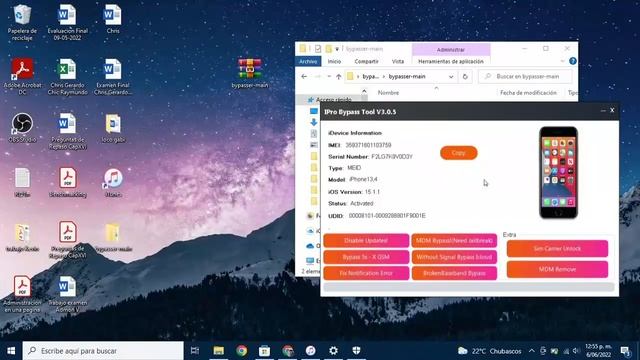Select Papelera de reciclaje desktop icon
Image resolution: width=640 pixels, height=360 pixels.
tap(22, 22)
